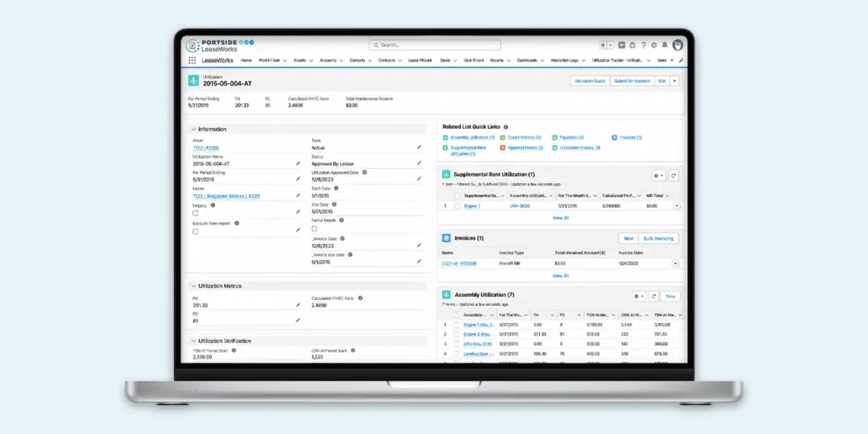Open the notifications bell icon
This screenshot has width=868, height=434.
click(665, 46)
